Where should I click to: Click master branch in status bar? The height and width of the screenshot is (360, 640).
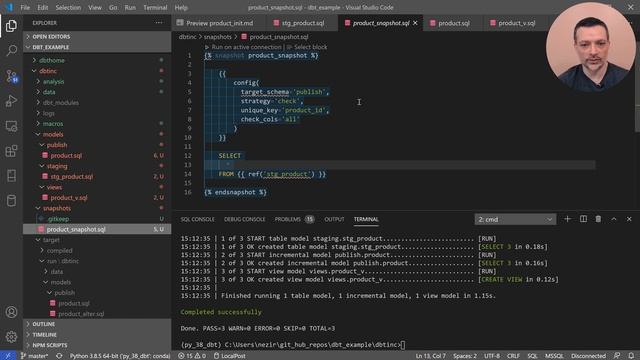[34, 356]
